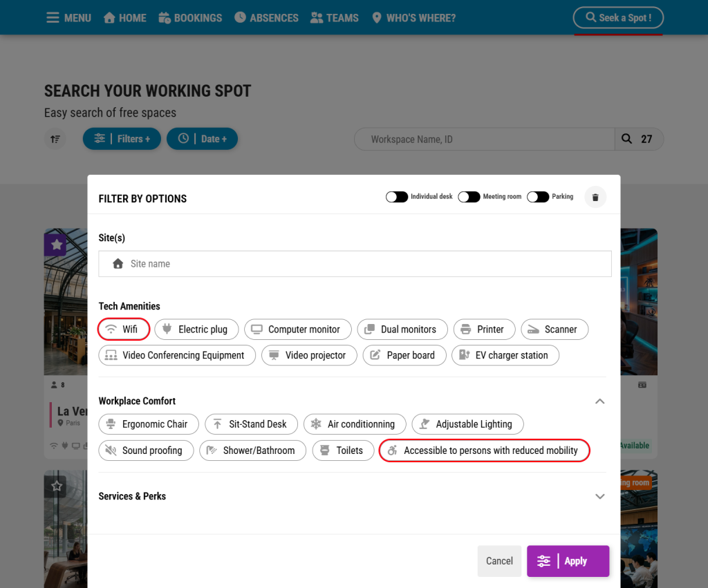
Task: Open the Date + picker
Action: pos(203,139)
